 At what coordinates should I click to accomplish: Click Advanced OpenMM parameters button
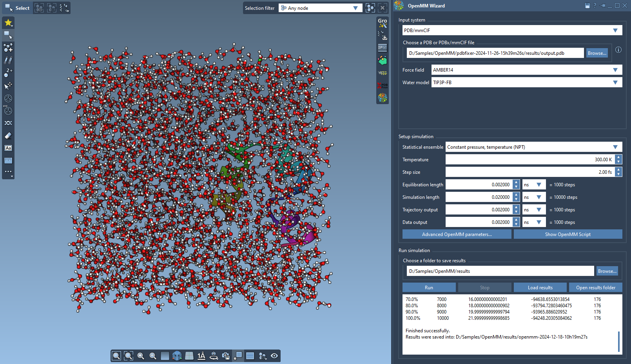[457, 234]
